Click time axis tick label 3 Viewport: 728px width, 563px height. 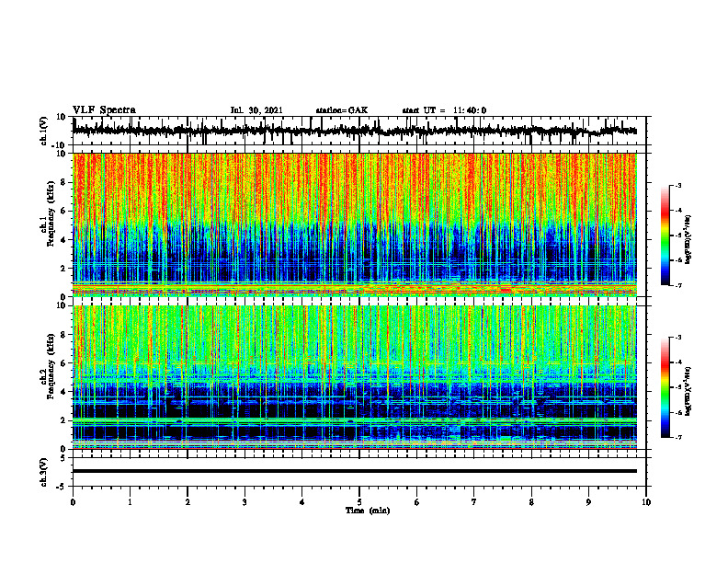point(245,502)
